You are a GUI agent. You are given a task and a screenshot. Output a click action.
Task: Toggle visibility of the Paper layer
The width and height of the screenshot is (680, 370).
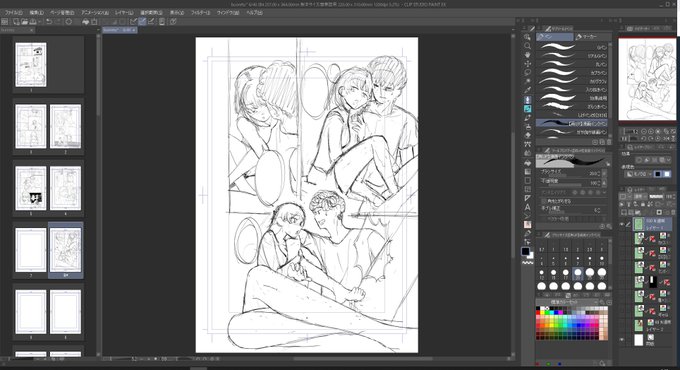[x=622, y=340]
